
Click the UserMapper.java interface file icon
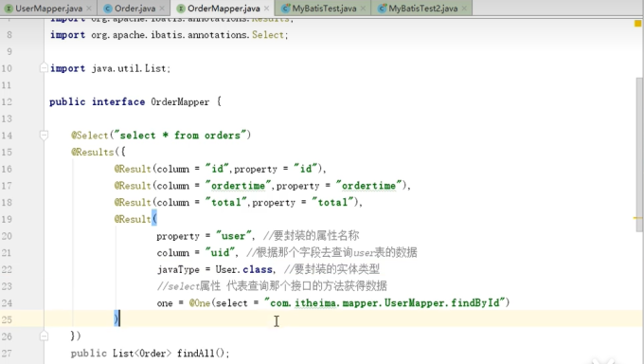point(9,9)
